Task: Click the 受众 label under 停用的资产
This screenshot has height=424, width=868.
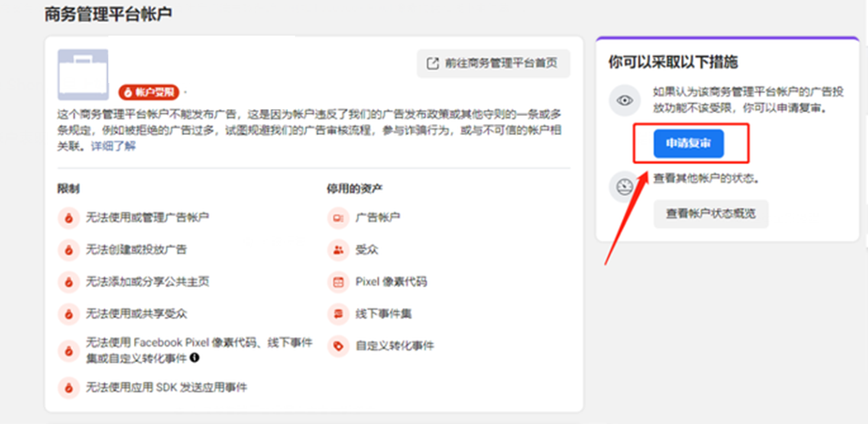Action: click(x=366, y=250)
